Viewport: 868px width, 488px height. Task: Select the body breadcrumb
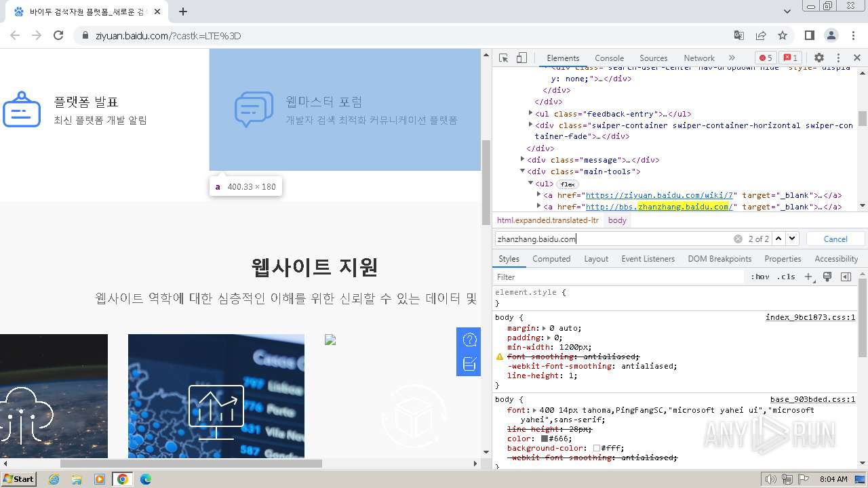pyautogui.click(x=617, y=220)
